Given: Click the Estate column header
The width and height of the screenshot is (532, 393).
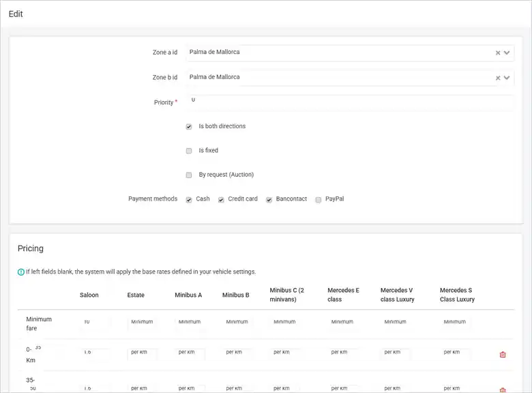Looking at the screenshot, I should pyautogui.click(x=136, y=295).
